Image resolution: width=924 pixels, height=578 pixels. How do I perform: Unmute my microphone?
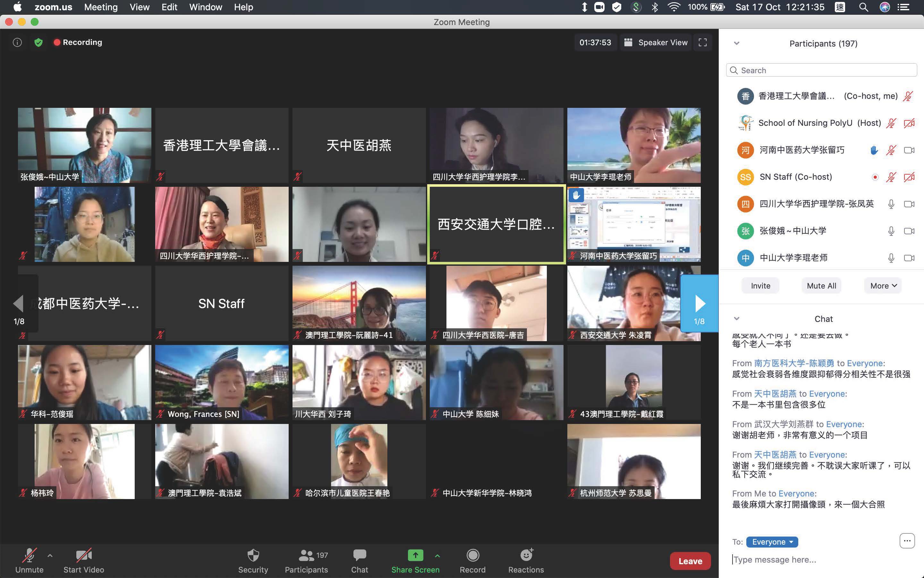(30, 560)
